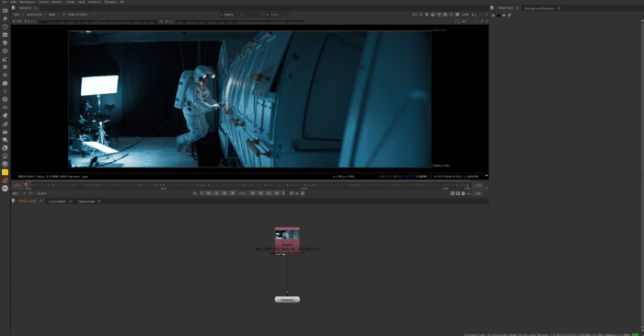Screen dimensions: 644x336
Task: Toggle the timeline lock icon at right
Action: click(464, 193)
